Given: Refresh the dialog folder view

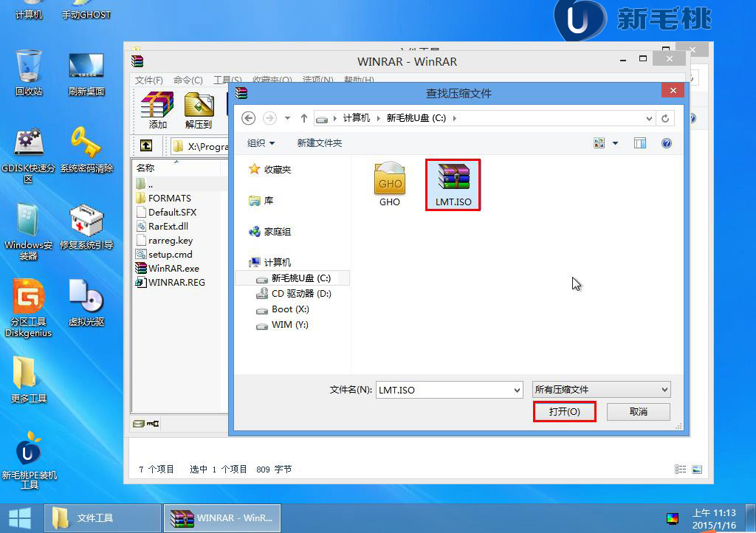Looking at the screenshot, I should click(665, 118).
